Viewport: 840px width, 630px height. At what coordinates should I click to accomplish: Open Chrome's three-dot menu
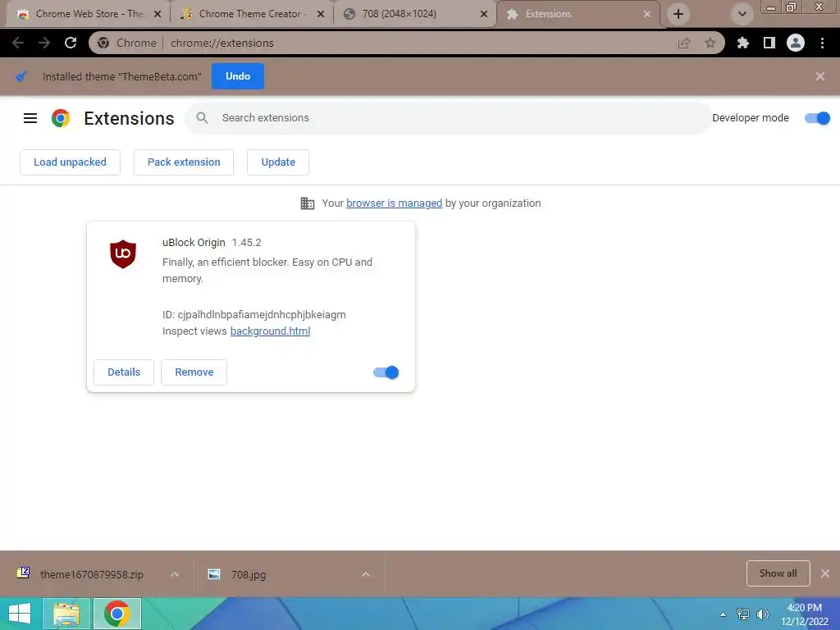822,43
